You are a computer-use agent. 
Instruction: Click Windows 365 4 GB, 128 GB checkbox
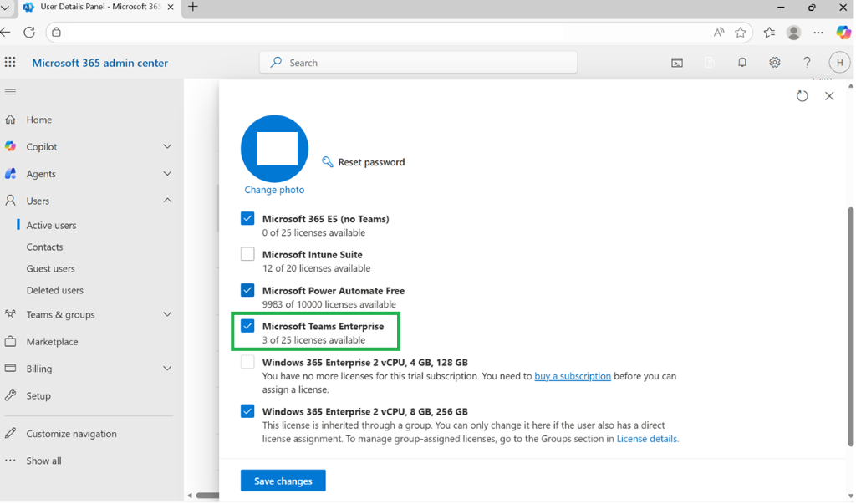(247, 362)
